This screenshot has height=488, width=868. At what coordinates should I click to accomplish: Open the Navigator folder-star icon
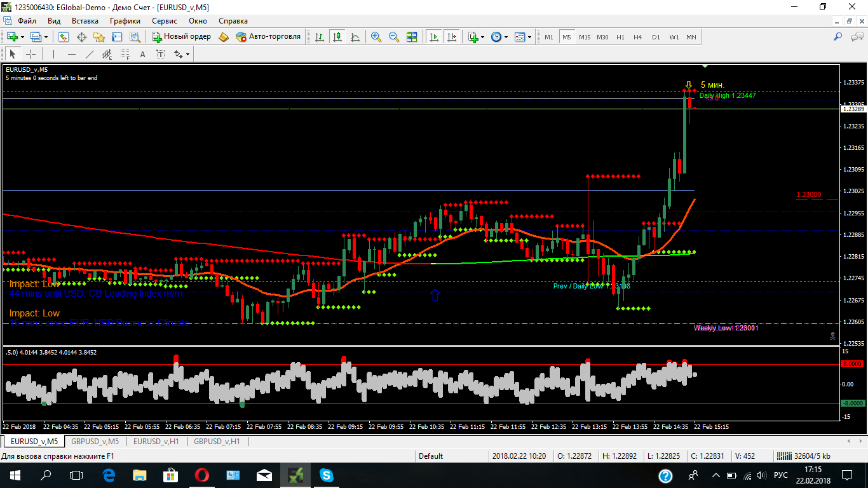[98, 37]
